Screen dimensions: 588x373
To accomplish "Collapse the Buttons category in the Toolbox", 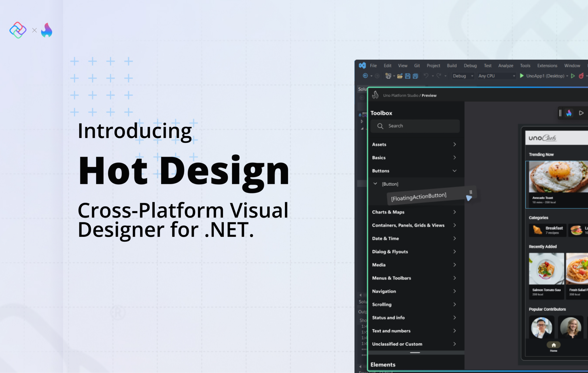I will coord(454,171).
